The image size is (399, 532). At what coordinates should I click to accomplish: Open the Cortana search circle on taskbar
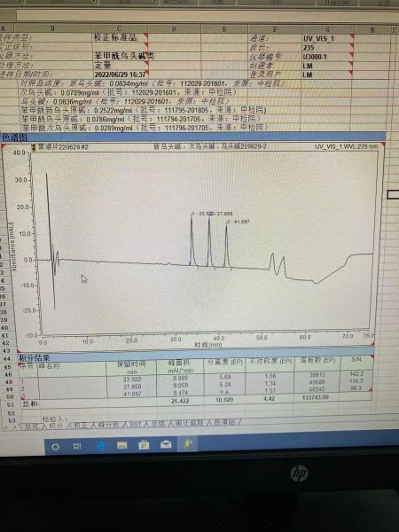(55, 447)
